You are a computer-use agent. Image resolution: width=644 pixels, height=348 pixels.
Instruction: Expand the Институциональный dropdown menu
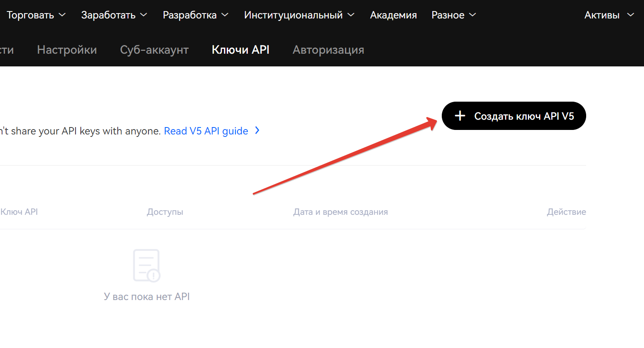299,15
